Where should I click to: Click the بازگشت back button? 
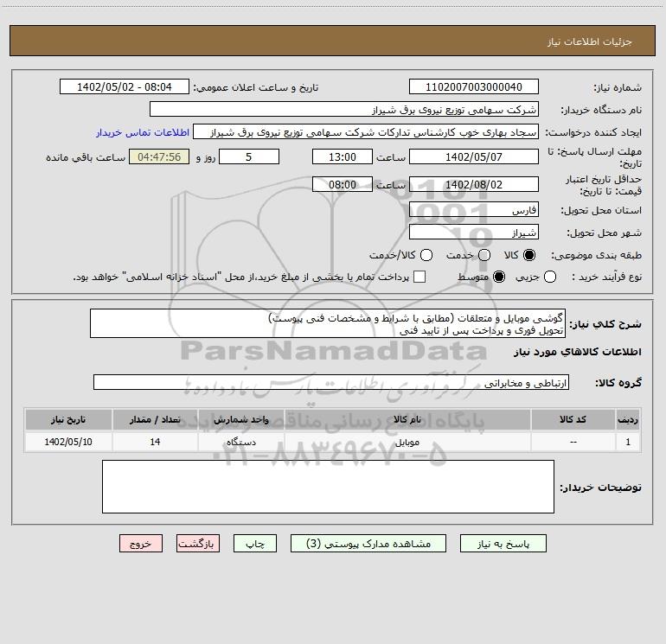pos(198,544)
